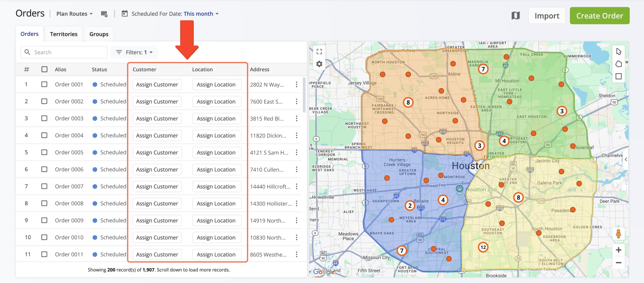Choose the rectangle selection tool on map
Viewport: 644px width, 283px height.
point(619,76)
